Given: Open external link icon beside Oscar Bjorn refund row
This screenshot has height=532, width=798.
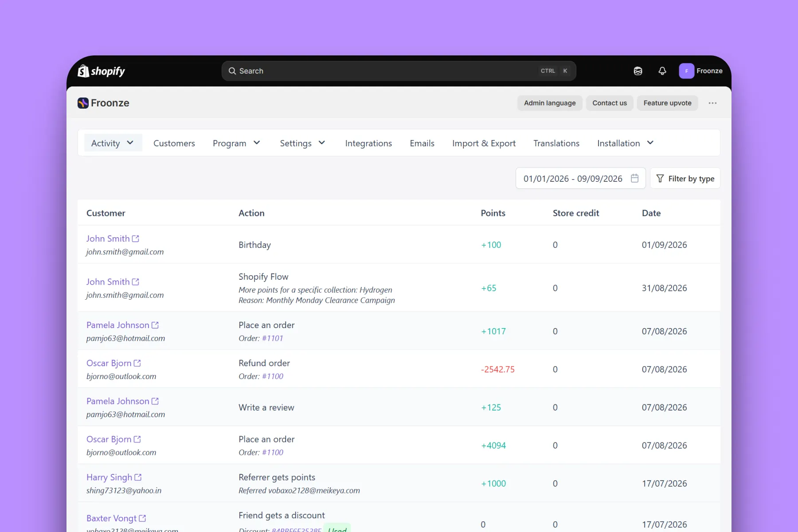Looking at the screenshot, I should pos(137,363).
